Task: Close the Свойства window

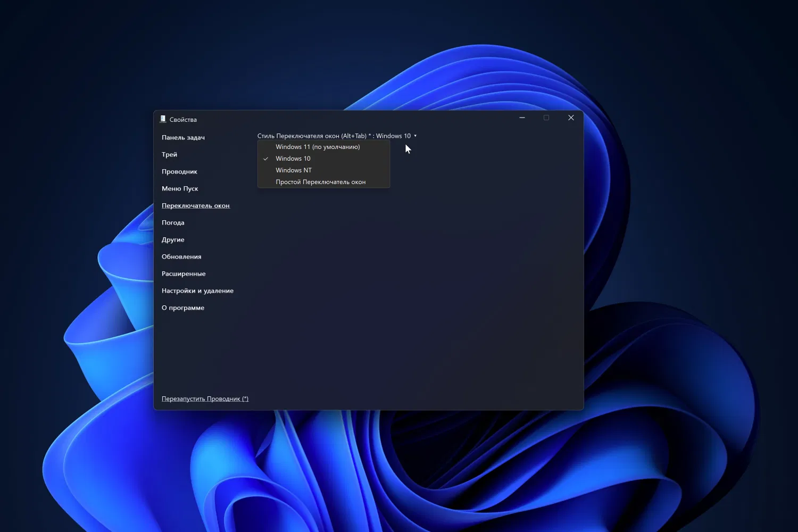Action: (x=571, y=118)
